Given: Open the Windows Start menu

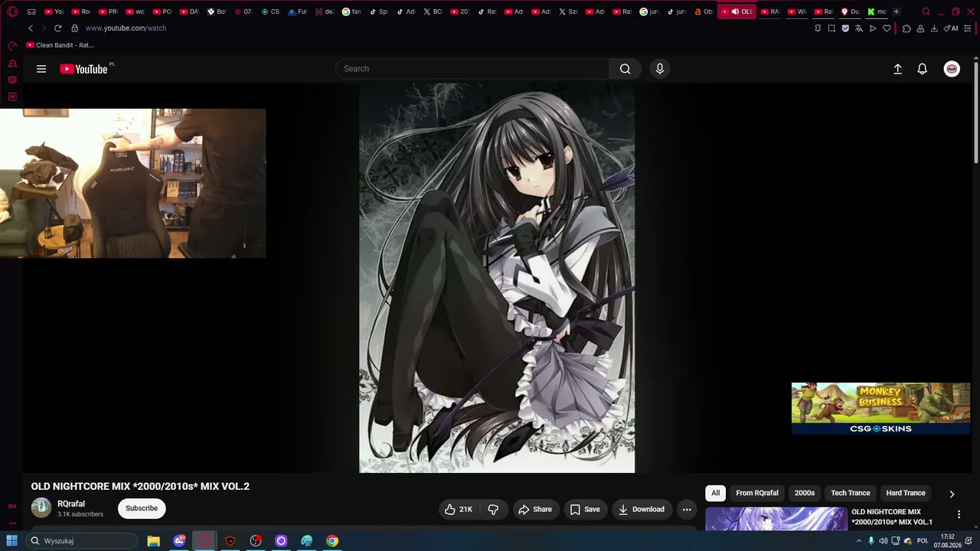Looking at the screenshot, I should point(12,541).
